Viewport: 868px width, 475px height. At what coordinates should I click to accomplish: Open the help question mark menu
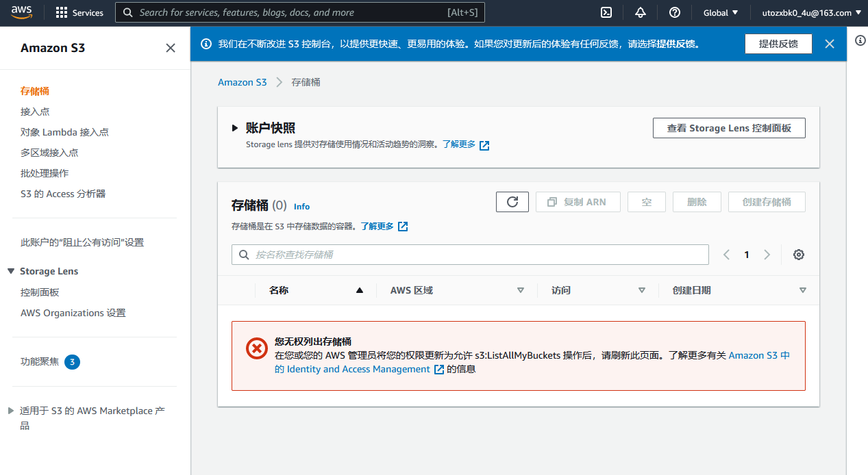tap(675, 12)
